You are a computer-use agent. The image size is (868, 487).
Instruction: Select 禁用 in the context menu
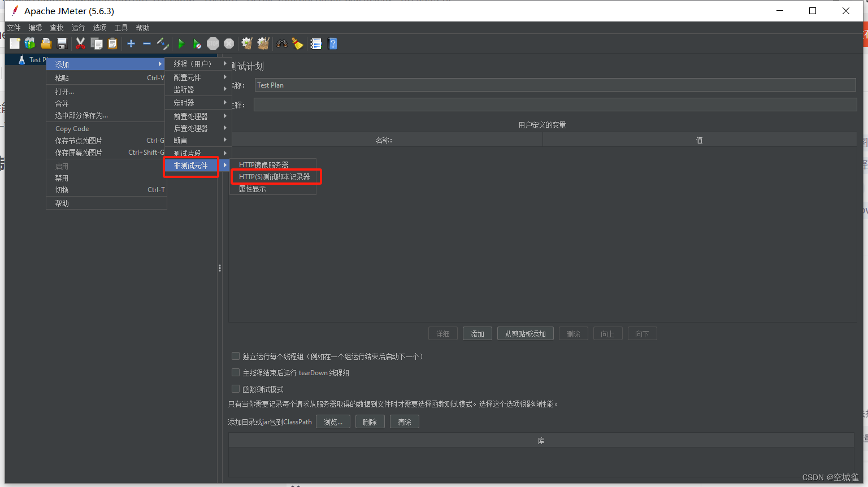tap(106, 178)
